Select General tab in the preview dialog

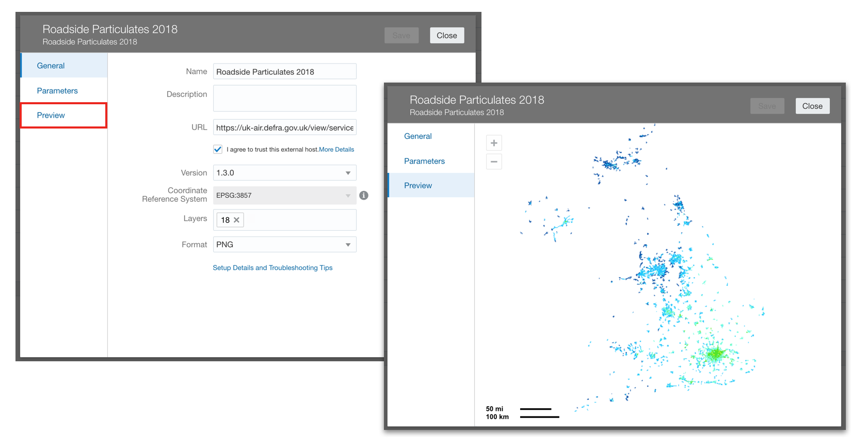417,136
